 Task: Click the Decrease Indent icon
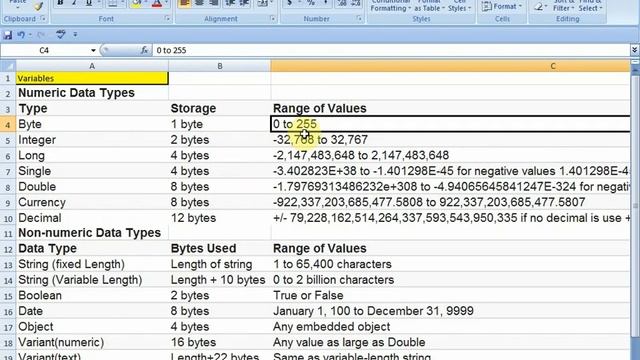[231, 3]
